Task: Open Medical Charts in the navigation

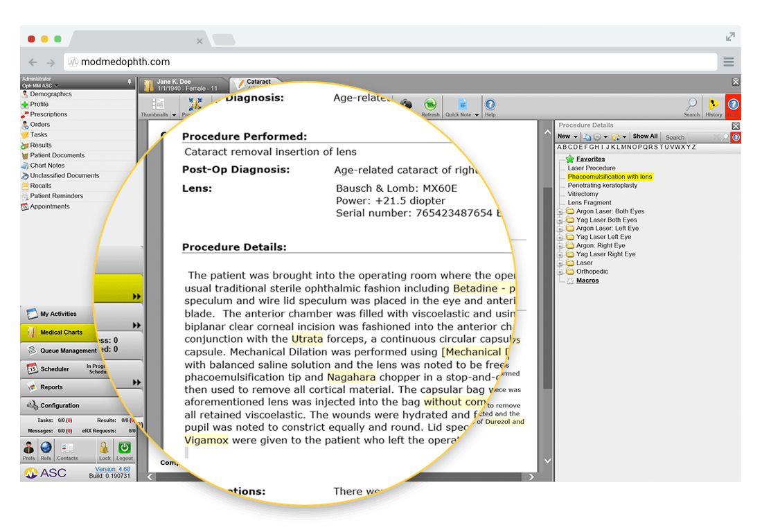Action: point(57,332)
